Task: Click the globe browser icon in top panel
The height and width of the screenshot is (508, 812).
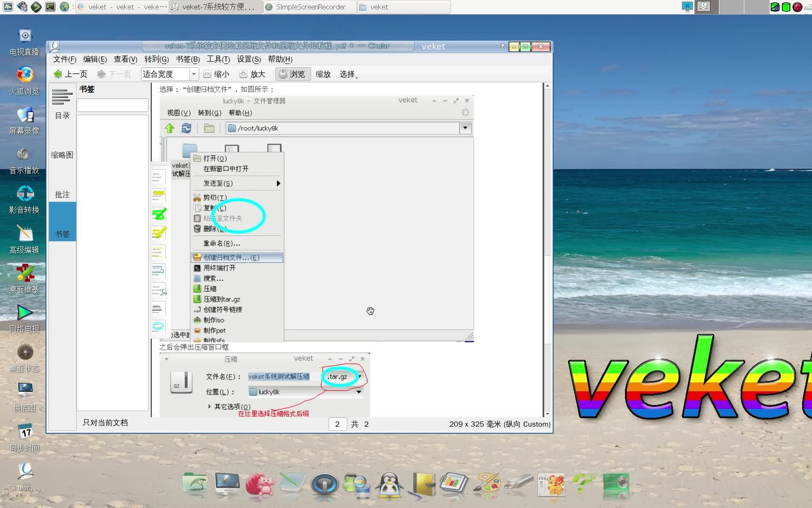Action: 64,7
